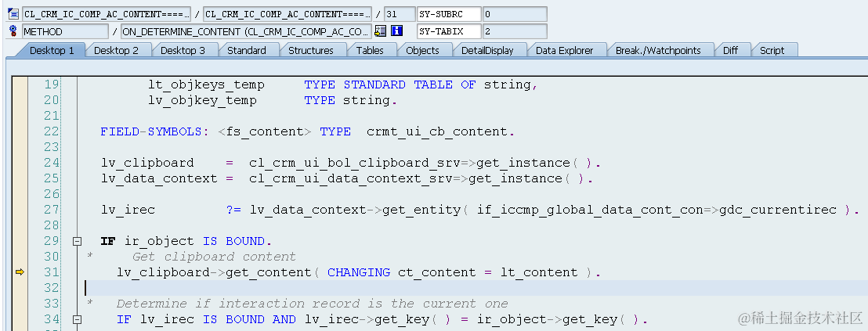This screenshot has width=868, height=331.
Task: Click the blue information icon
Action: pyautogui.click(x=397, y=31)
